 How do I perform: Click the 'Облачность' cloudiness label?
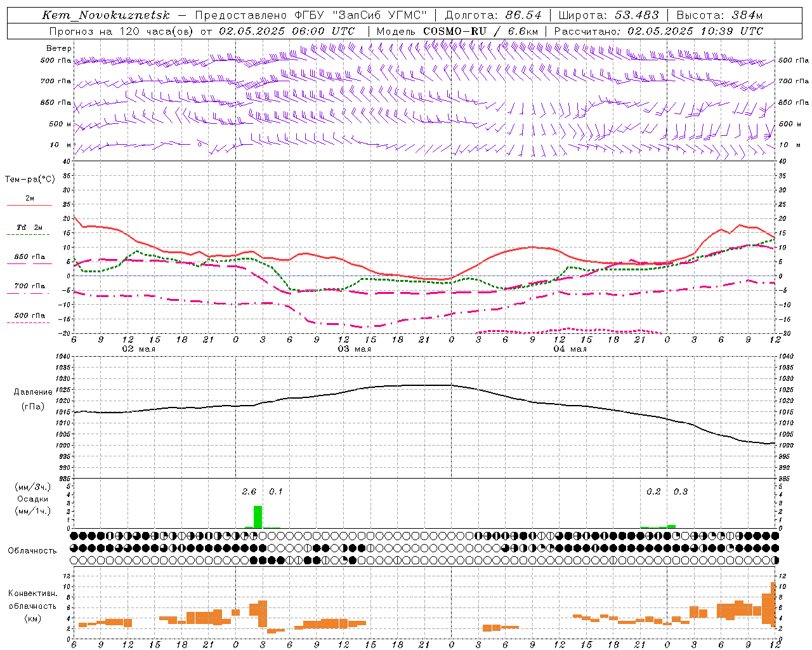[x=32, y=550]
